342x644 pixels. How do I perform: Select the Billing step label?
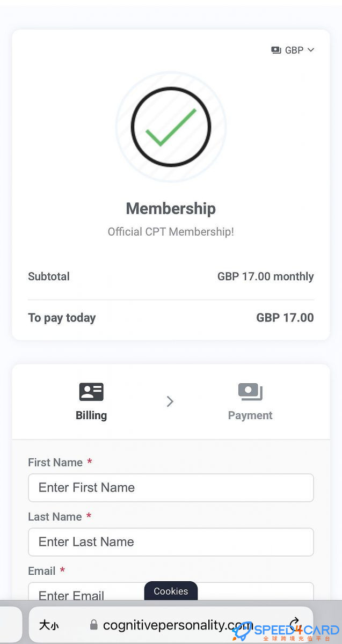tap(91, 415)
